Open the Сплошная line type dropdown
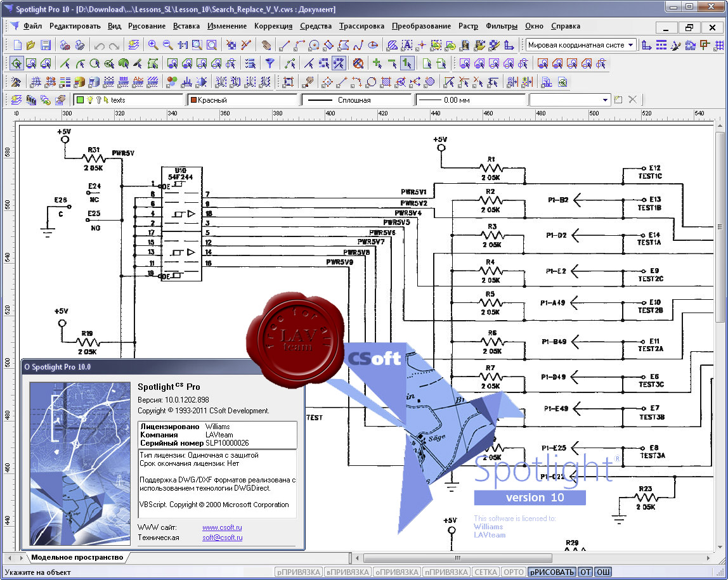 point(356,100)
